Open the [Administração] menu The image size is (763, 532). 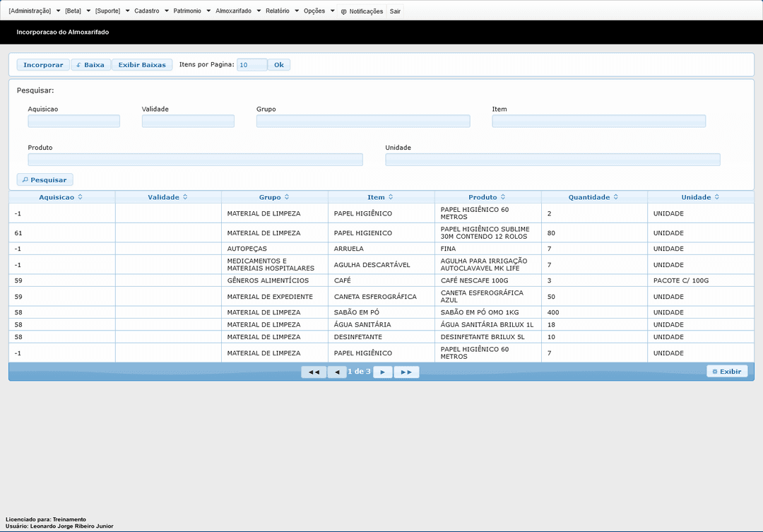[x=30, y=11]
